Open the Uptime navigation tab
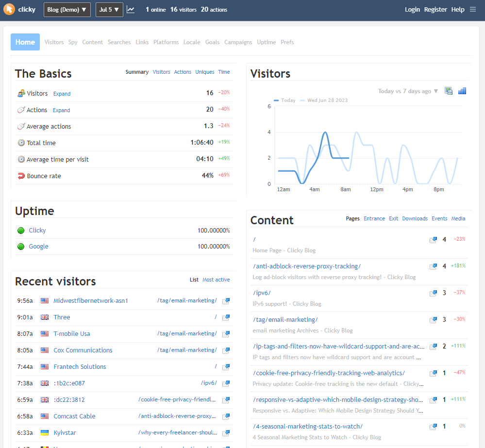 click(267, 42)
